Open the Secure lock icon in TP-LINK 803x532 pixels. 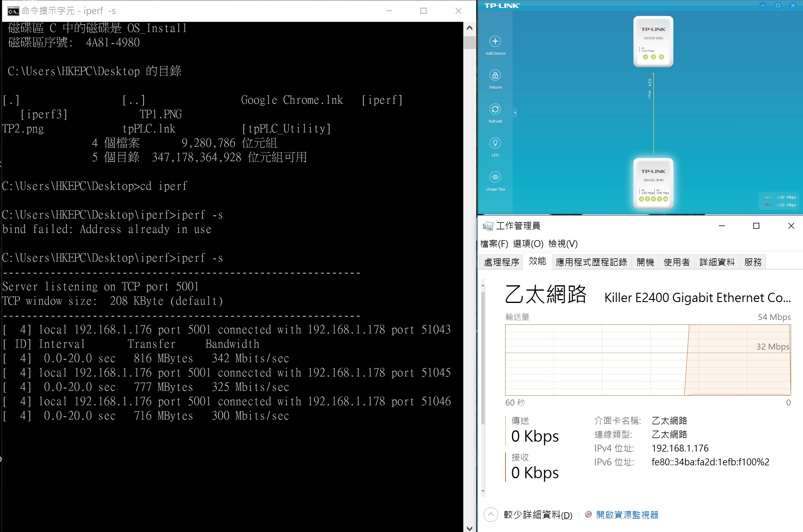click(495, 75)
